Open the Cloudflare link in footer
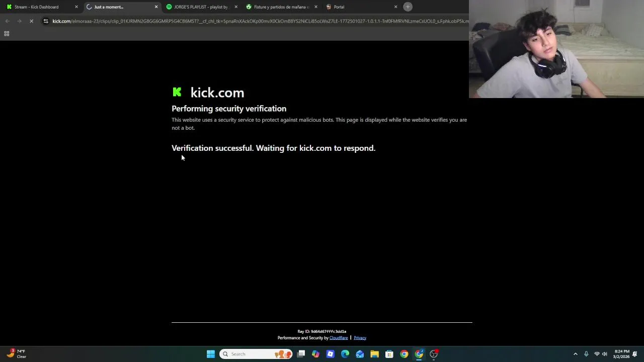Screen dimensions: 644x362 click(x=339, y=338)
